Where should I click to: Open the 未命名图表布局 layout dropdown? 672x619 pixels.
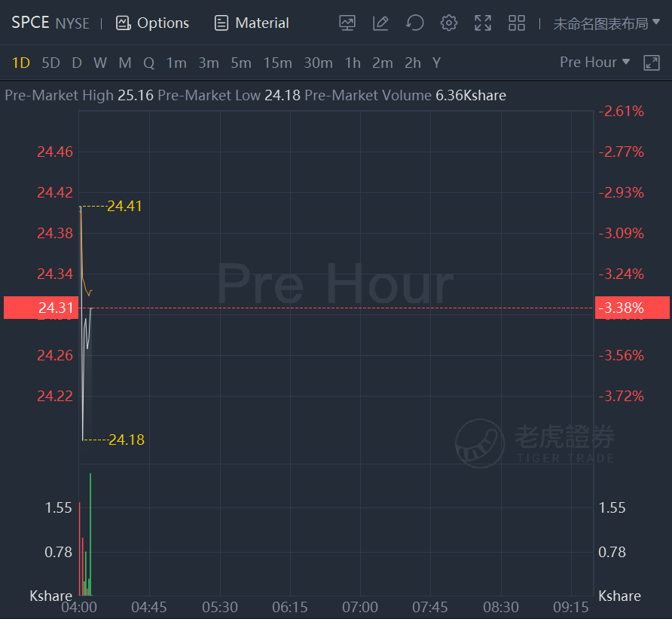[x=606, y=23]
